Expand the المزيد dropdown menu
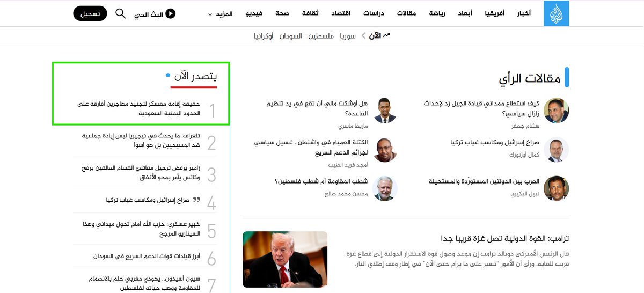Viewport: 644px width, 293px height. tap(221, 14)
